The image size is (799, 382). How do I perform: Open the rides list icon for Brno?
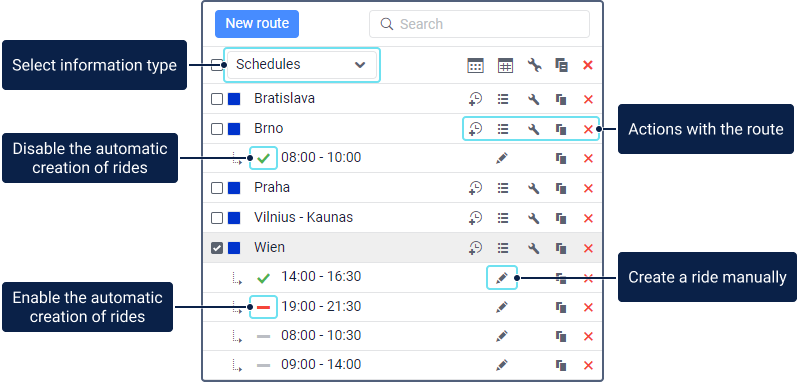tap(503, 129)
